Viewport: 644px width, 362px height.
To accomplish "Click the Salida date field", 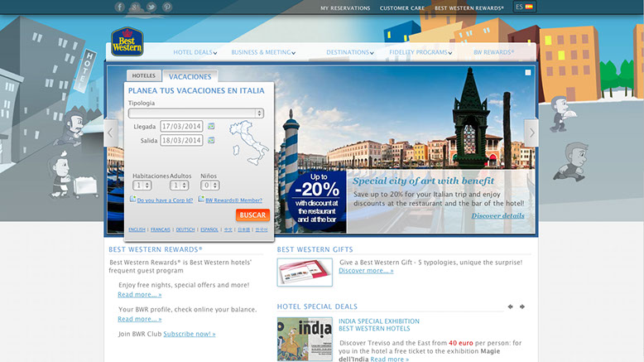I will pos(181,140).
